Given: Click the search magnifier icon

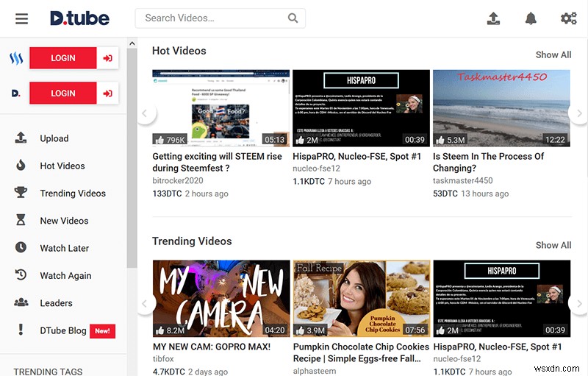Looking at the screenshot, I should tap(293, 18).
